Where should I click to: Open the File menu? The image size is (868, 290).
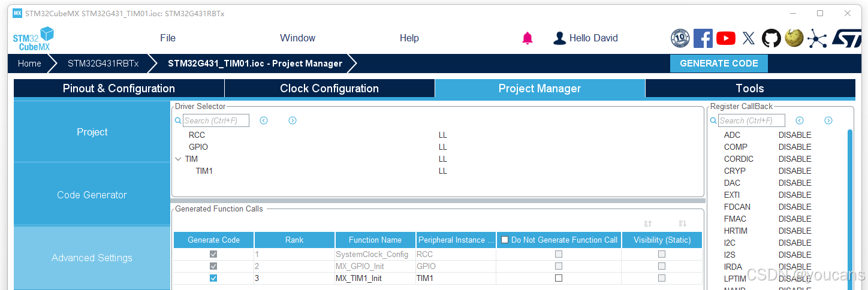pos(168,38)
